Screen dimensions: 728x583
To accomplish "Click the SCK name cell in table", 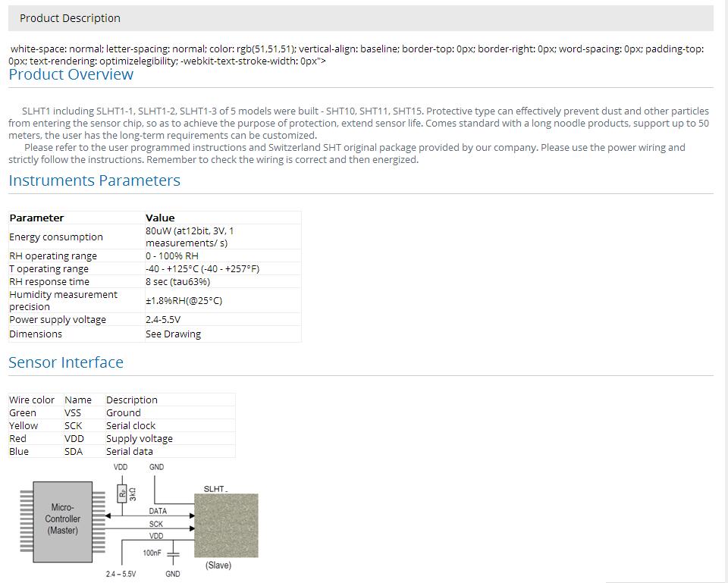I will tap(84, 425).
